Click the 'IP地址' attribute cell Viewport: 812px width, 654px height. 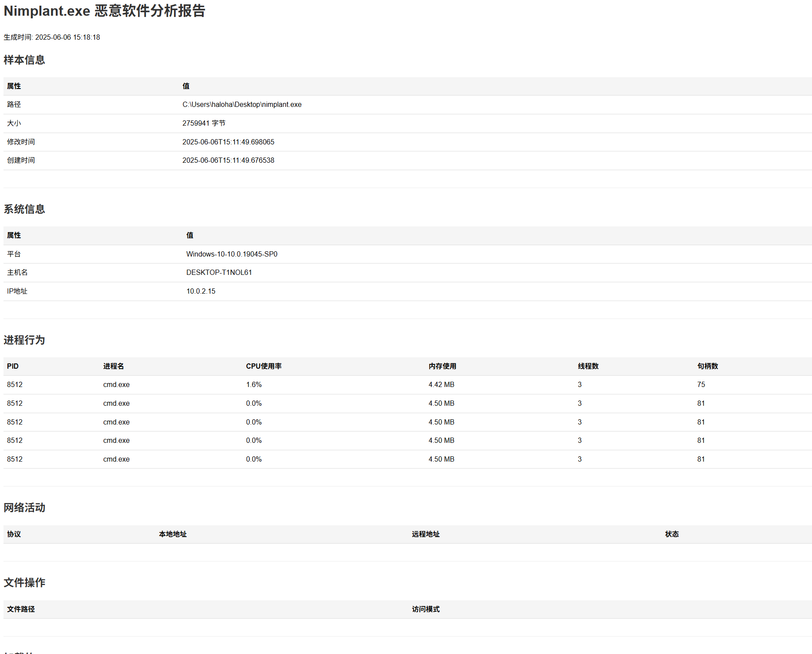coord(17,291)
